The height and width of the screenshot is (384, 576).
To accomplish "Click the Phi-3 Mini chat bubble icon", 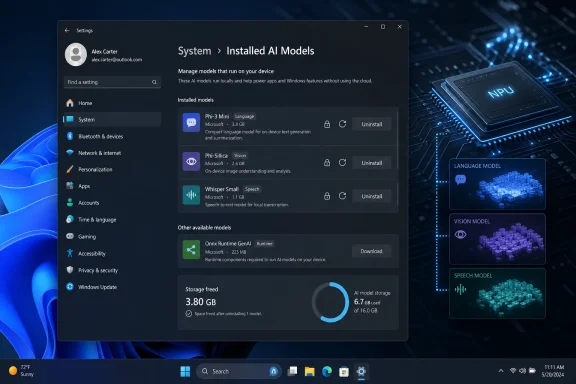I will tap(191, 122).
